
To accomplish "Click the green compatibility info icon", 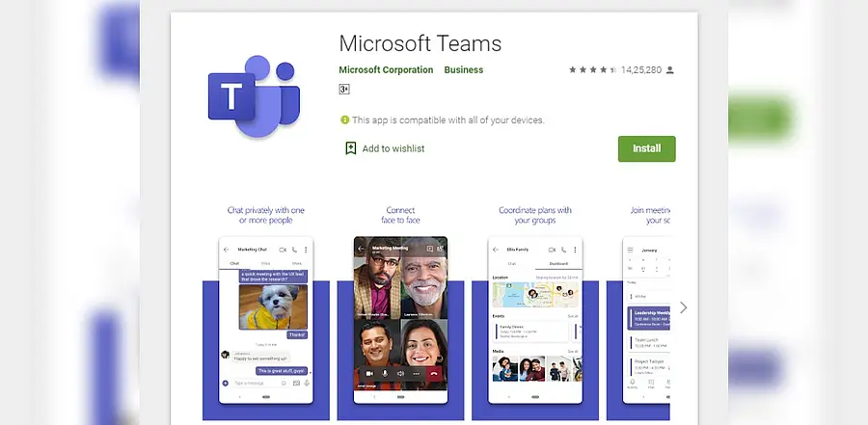I will pos(344,120).
